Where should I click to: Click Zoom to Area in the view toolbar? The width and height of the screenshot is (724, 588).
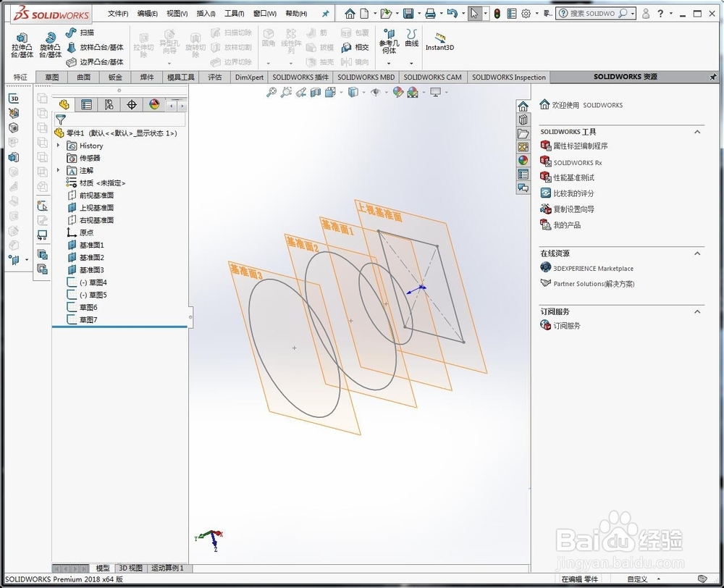(x=286, y=92)
